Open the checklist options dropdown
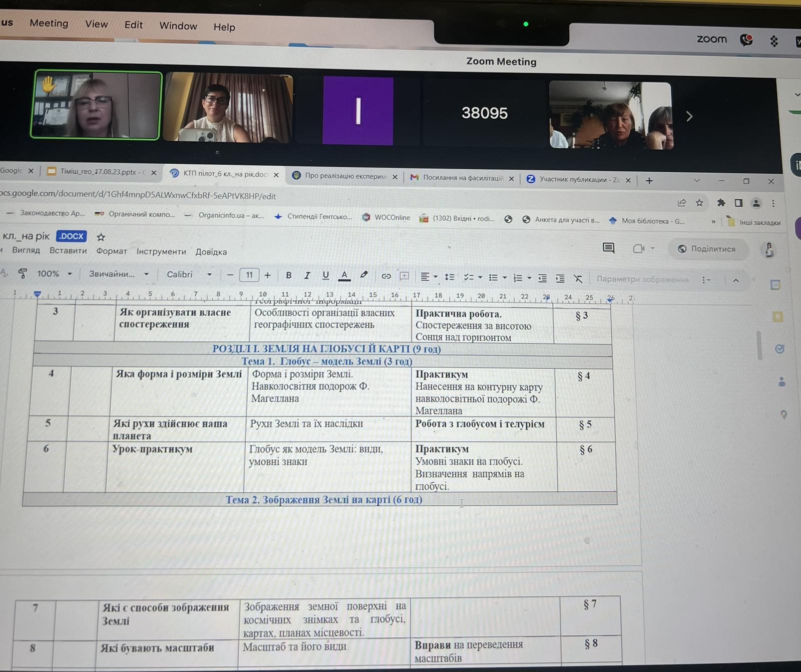 473,277
